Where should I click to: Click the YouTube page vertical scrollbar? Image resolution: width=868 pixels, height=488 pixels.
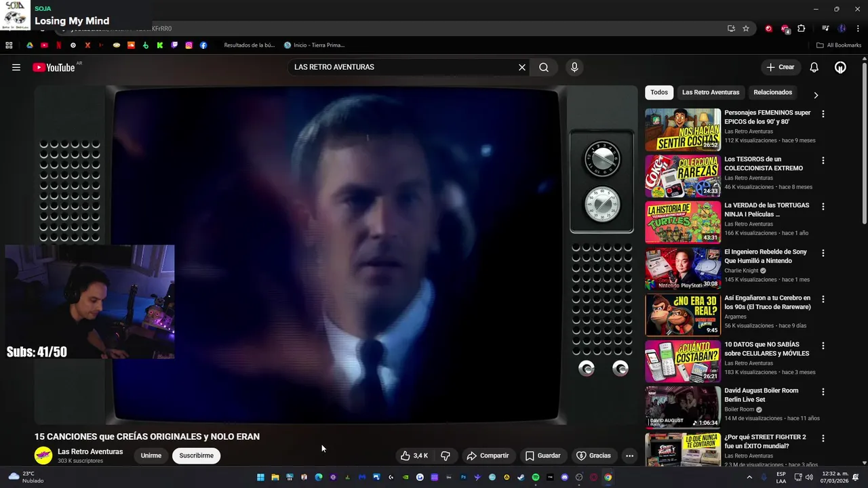864,144
